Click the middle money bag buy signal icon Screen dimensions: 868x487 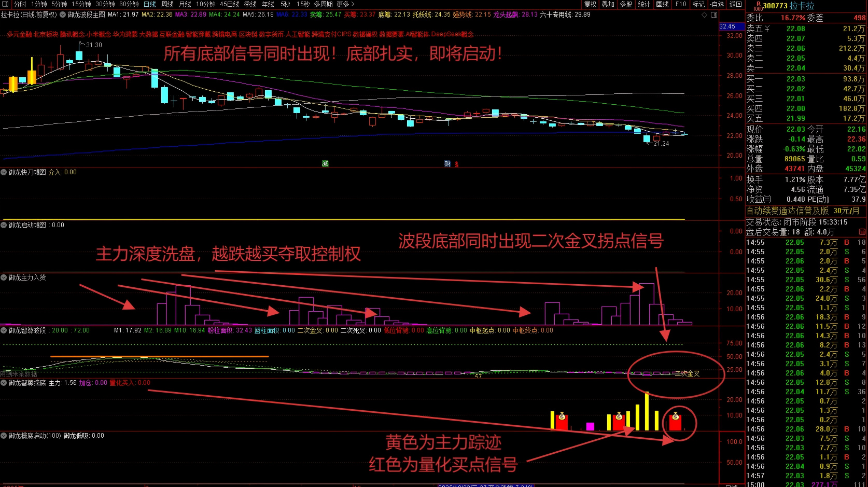pyautogui.click(x=619, y=416)
